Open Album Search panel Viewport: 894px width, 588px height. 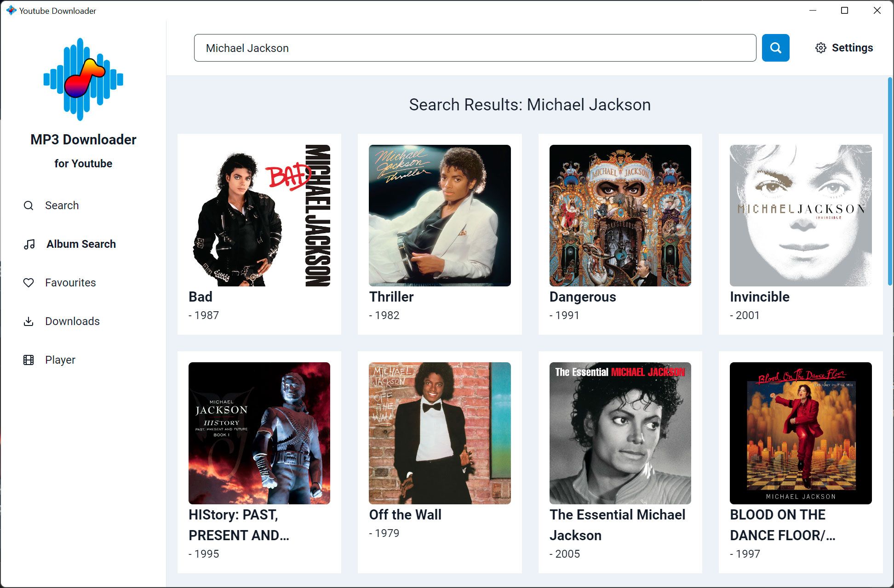[80, 244]
